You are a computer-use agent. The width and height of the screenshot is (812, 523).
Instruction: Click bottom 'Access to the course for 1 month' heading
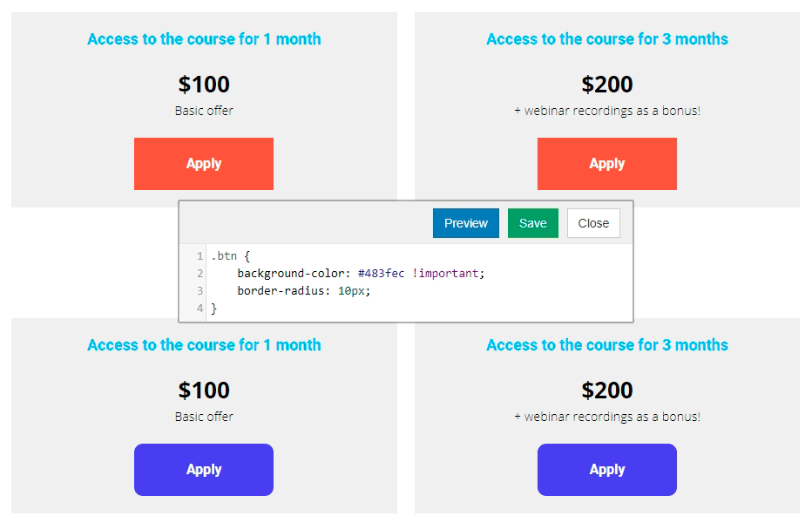pyautogui.click(x=204, y=344)
